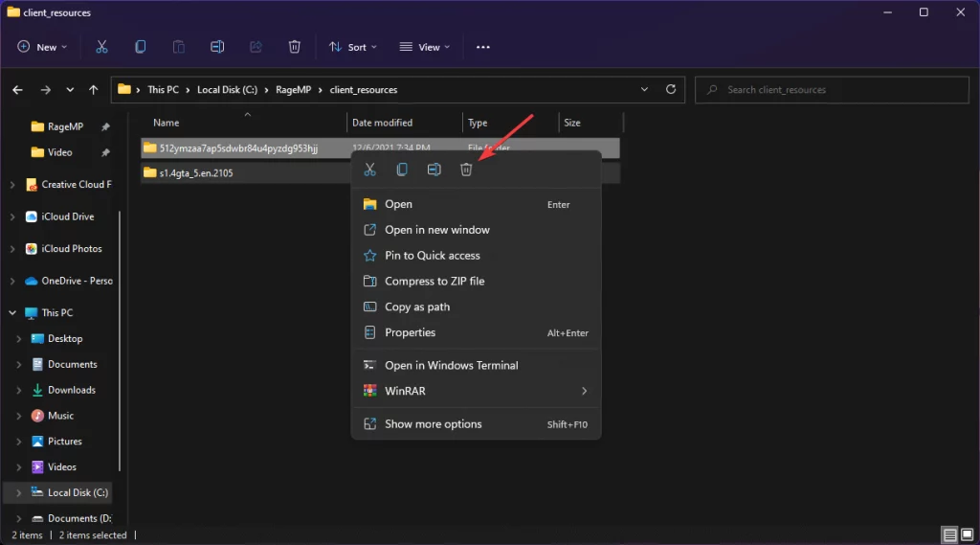Select the RageMP pinned folder in sidebar
Screen dimensions: 980x545
(65, 126)
